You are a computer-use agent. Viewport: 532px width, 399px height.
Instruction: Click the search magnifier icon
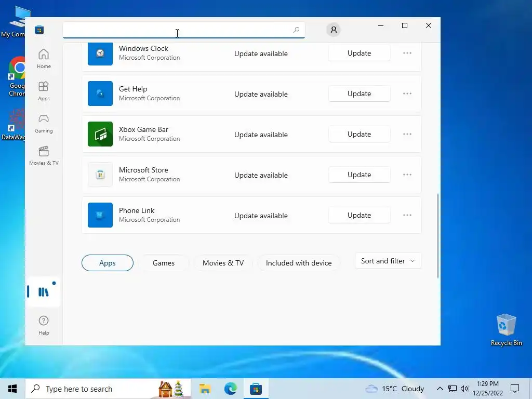(x=296, y=30)
